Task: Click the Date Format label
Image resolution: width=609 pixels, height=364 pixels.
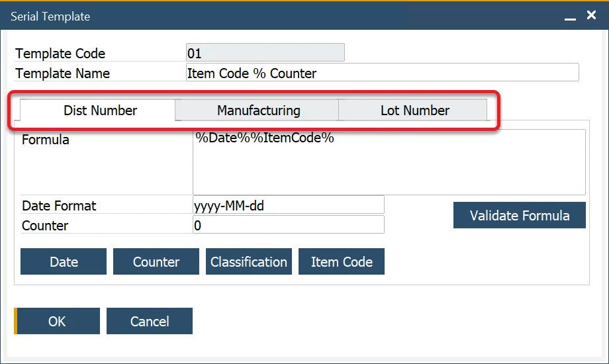Action: (x=59, y=206)
